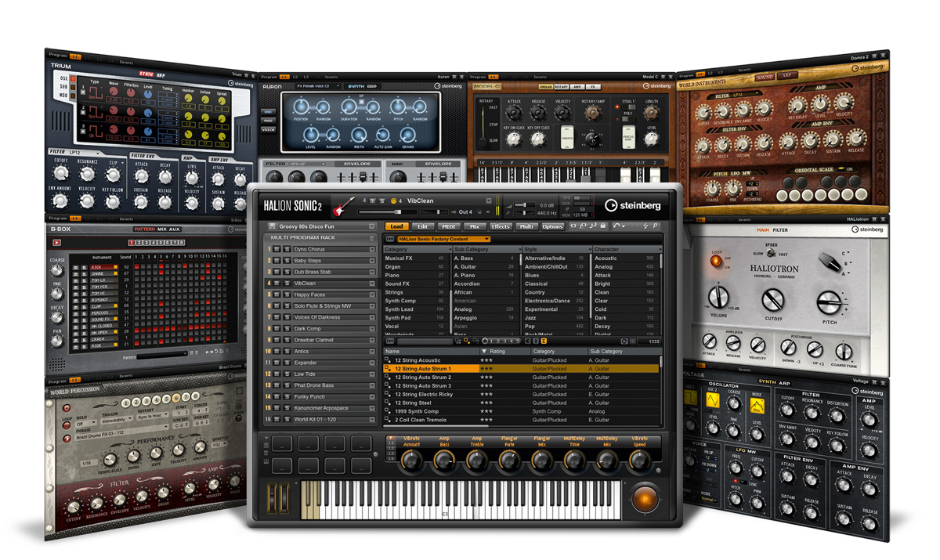This screenshot has height=560, width=940.
Task: Click the keyboard icon beside the trigger pads
Action: pyautogui.click(x=266, y=461)
